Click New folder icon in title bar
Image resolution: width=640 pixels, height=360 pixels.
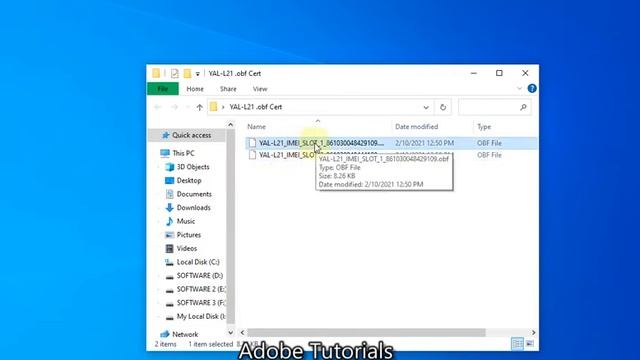click(187, 73)
